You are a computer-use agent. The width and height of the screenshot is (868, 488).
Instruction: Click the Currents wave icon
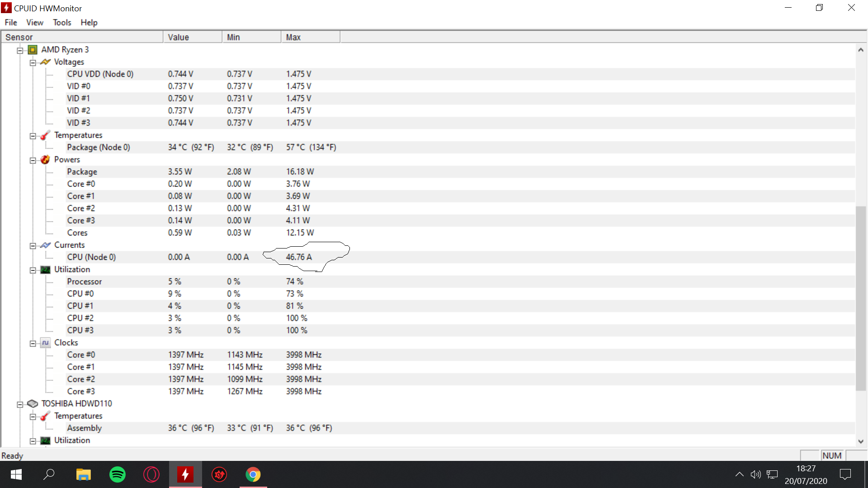click(x=45, y=245)
